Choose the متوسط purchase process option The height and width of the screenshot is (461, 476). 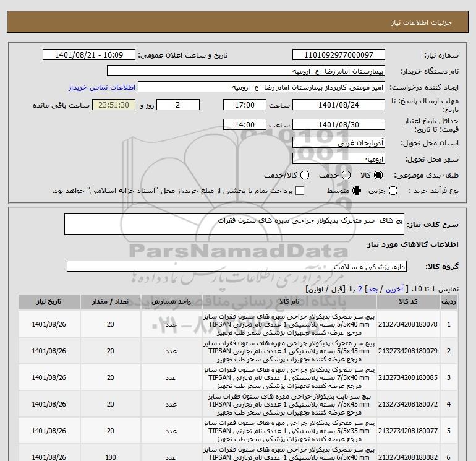[357, 191]
